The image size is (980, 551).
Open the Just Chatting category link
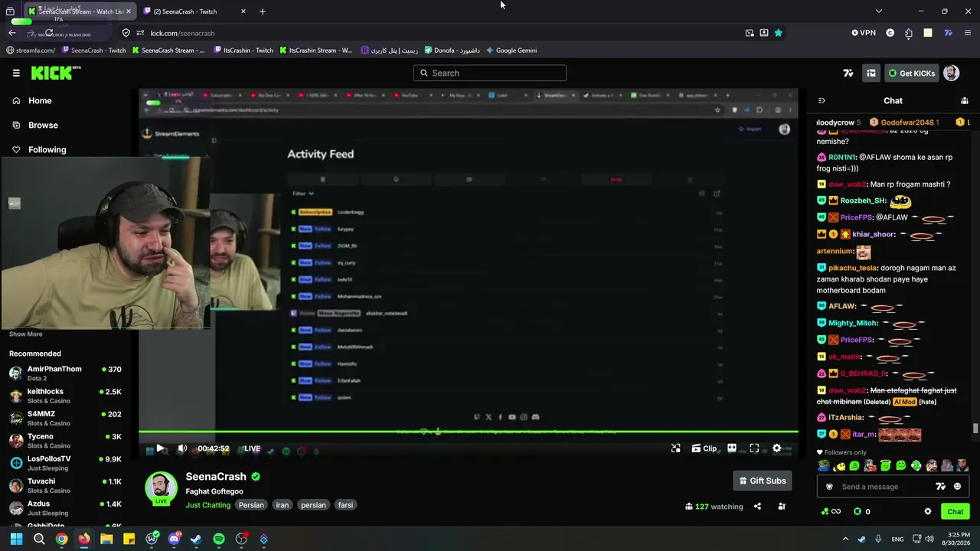click(x=207, y=505)
